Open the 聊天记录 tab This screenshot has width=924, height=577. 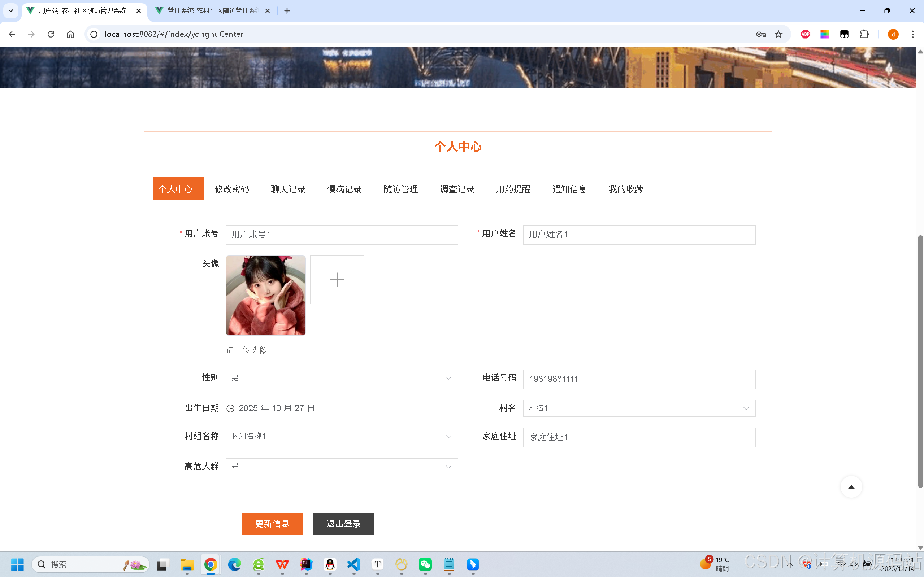click(x=288, y=189)
